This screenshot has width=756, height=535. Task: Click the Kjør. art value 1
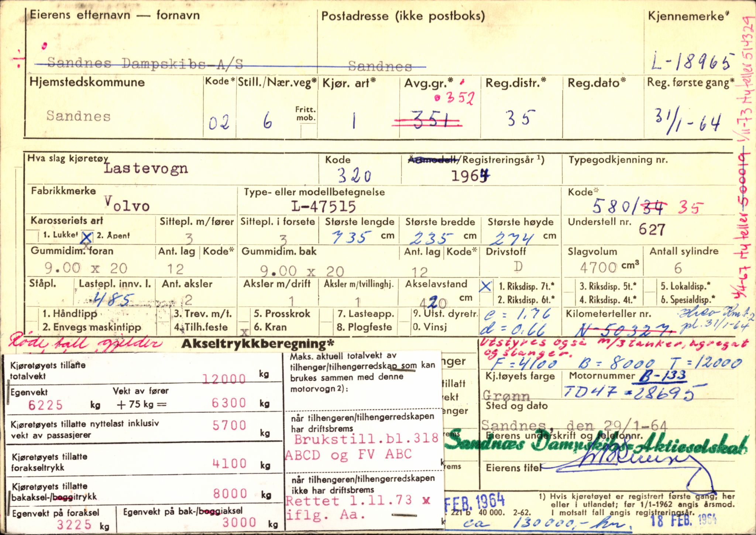click(354, 121)
